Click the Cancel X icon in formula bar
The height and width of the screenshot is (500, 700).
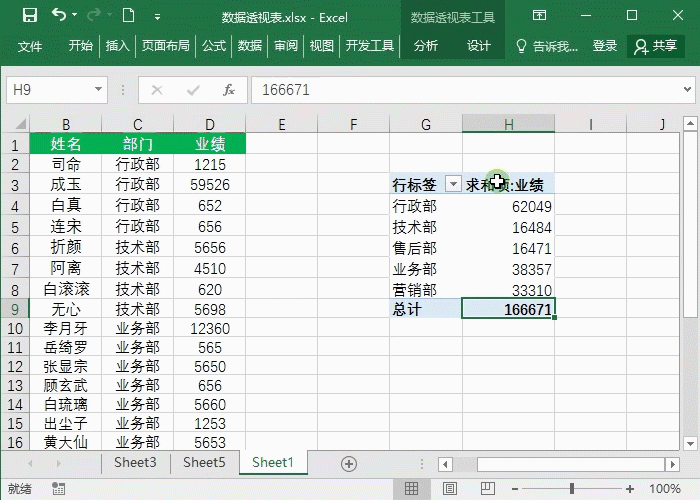(157, 90)
